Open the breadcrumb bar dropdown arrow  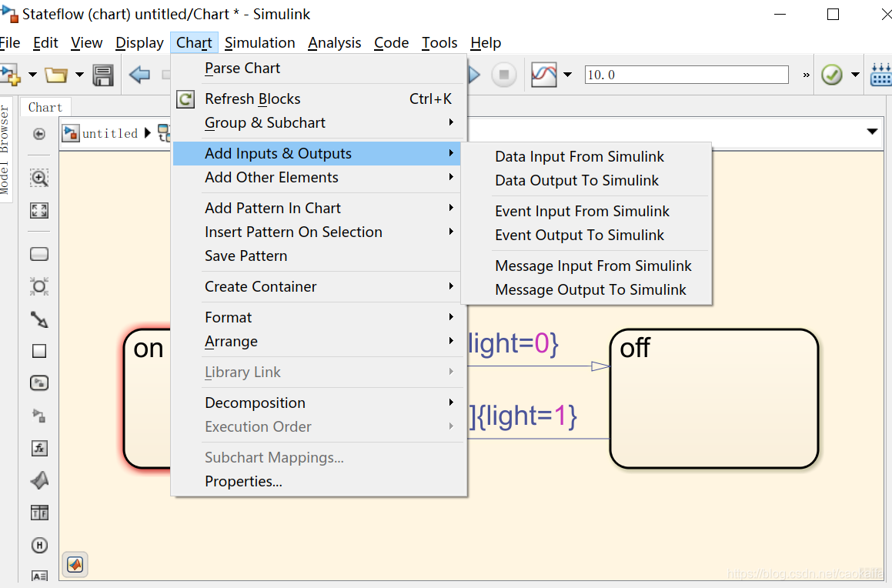click(872, 132)
